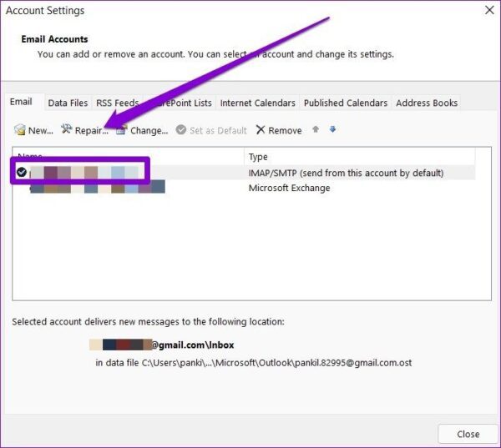Open the Data Files tab
This screenshot has width=501, height=448.
pos(68,103)
